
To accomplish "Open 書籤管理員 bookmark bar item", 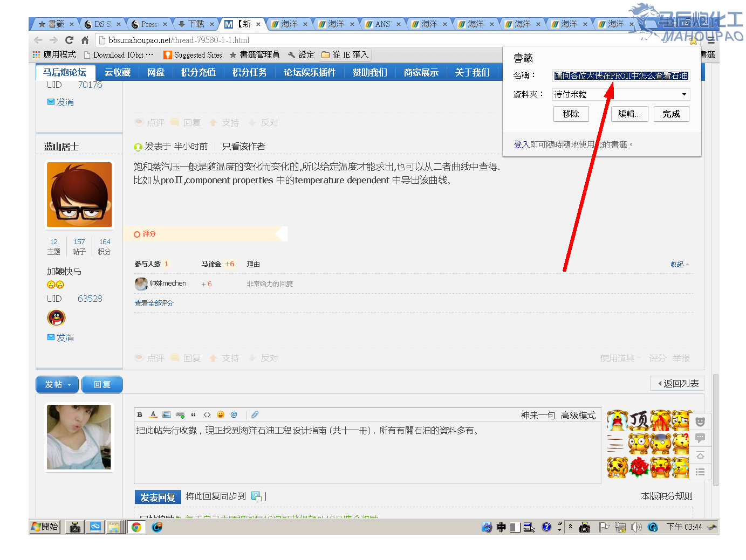I will (x=255, y=54).
